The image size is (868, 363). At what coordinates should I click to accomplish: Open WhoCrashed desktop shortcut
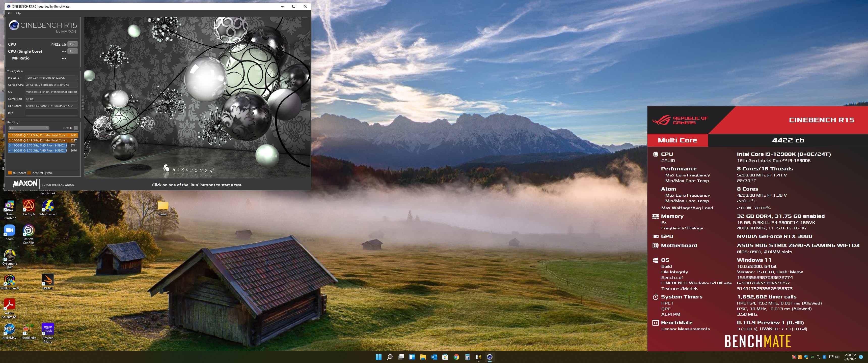tap(48, 208)
